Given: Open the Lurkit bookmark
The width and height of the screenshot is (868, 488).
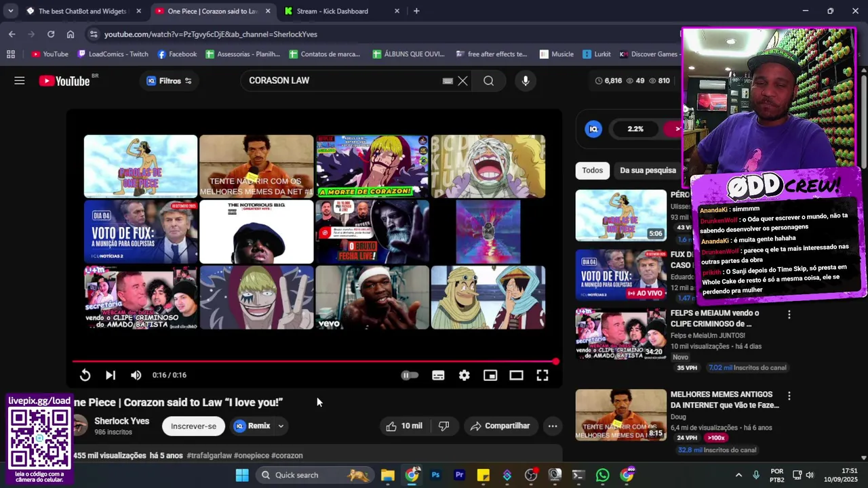Looking at the screenshot, I should 597,54.
